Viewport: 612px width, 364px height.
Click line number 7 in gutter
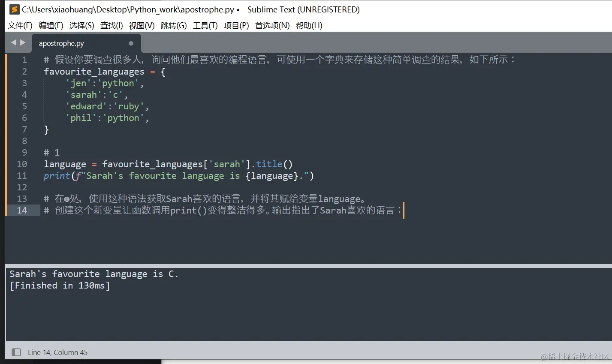tap(24, 129)
